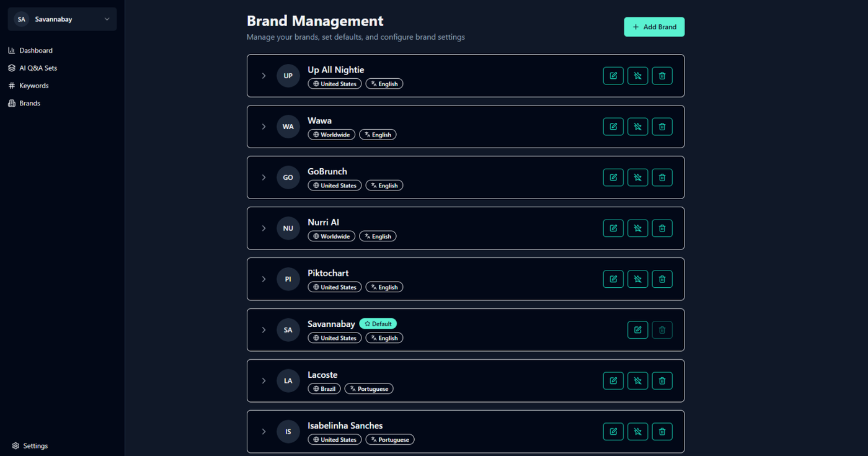Open AI Q&A Sets page
Viewport: 868px width, 456px height.
coord(38,68)
